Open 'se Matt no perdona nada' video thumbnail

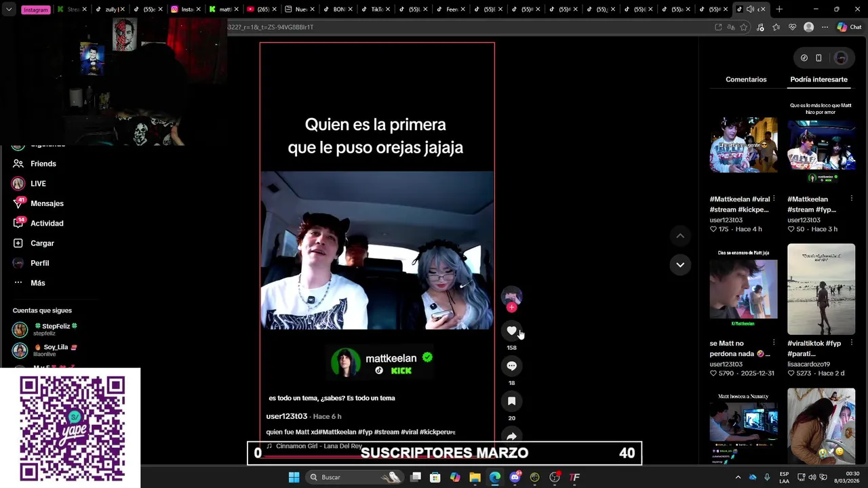tap(743, 289)
